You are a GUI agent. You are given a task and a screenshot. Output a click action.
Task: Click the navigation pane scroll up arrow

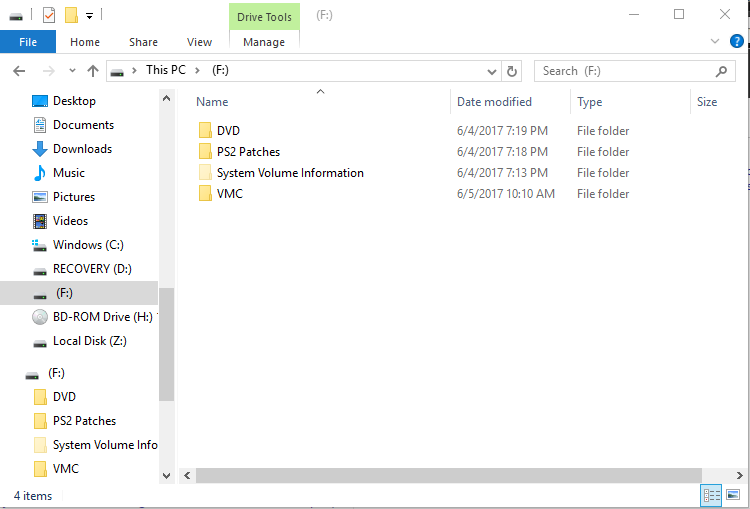[166, 99]
